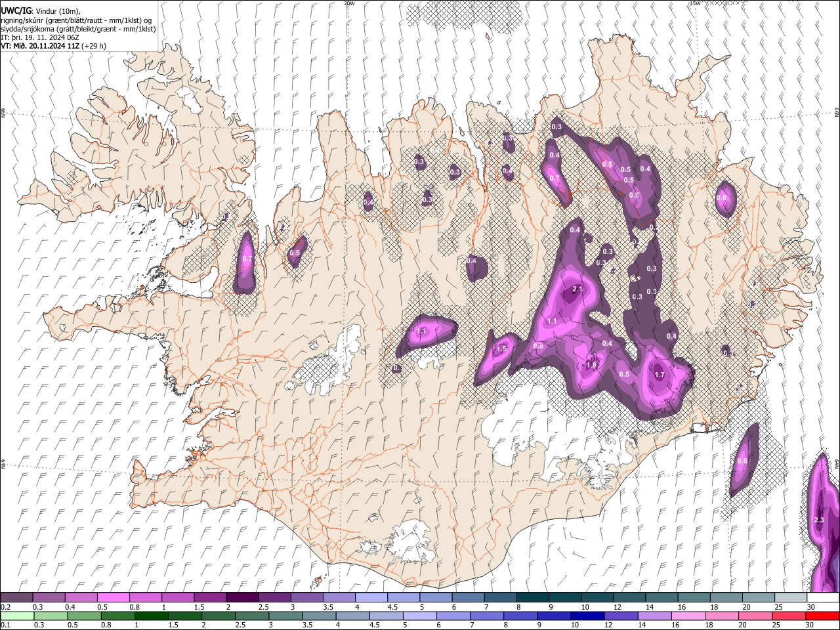The image size is (840, 630).
Task: Select the bright red 30 rain legend swatch
Action: [822, 616]
